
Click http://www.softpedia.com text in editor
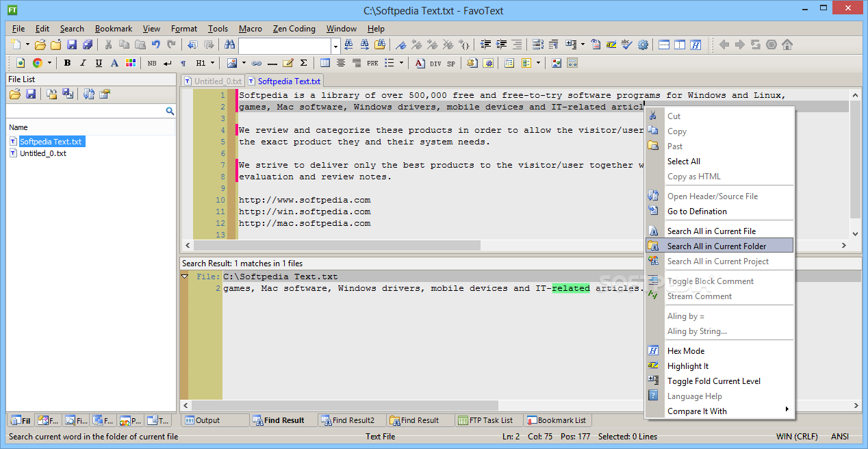[305, 200]
